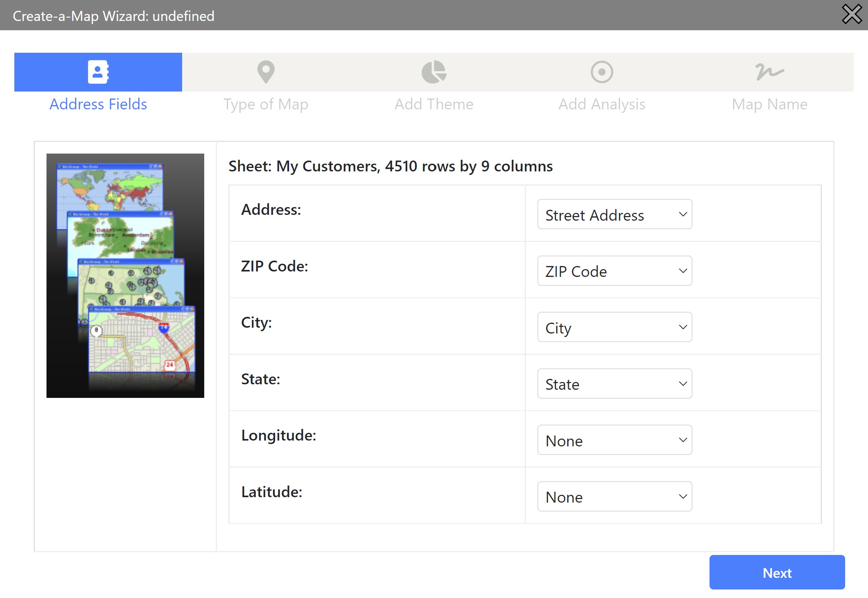Viewport: 868px width, 598px height.
Task: Go to the Map Name step label
Action: [770, 104]
